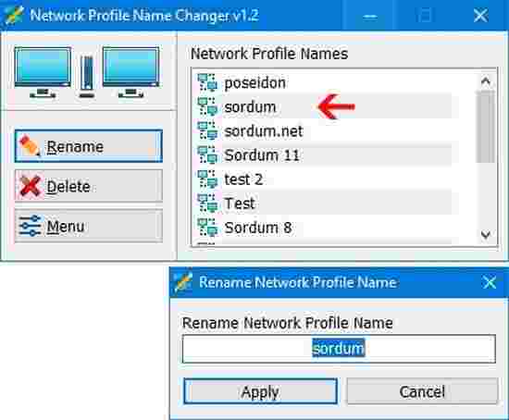Click the Rename button

point(89,146)
